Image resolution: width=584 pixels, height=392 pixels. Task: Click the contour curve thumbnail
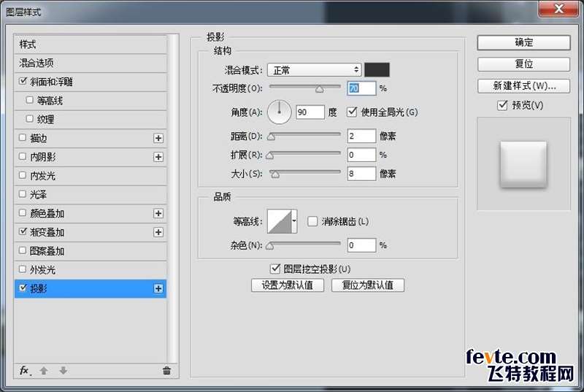(x=280, y=221)
